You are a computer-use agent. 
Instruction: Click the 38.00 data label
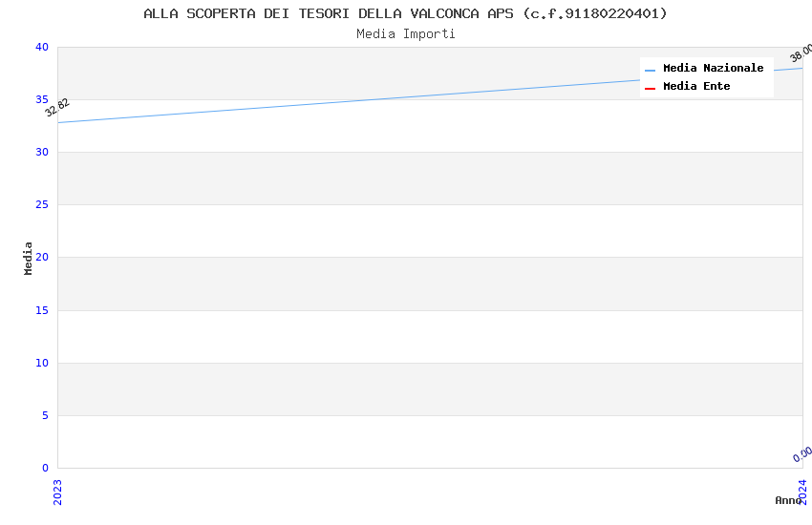801,52
